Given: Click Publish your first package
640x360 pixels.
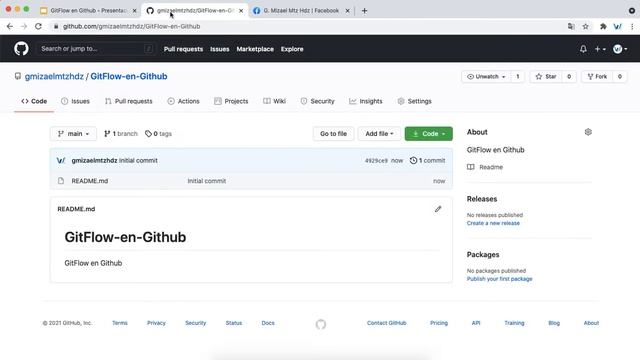Looking at the screenshot, I should [500, 279].
